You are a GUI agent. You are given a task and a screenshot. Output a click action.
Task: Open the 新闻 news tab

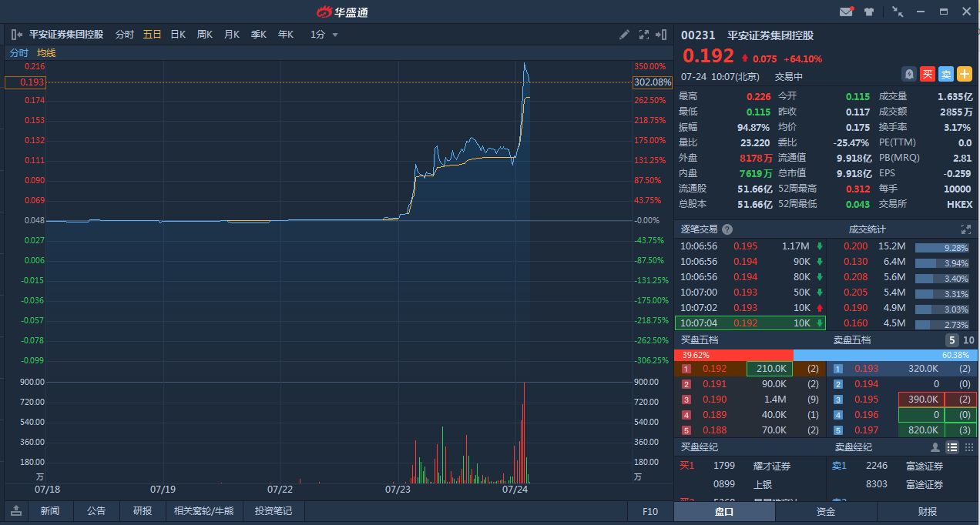click(50, 511)
